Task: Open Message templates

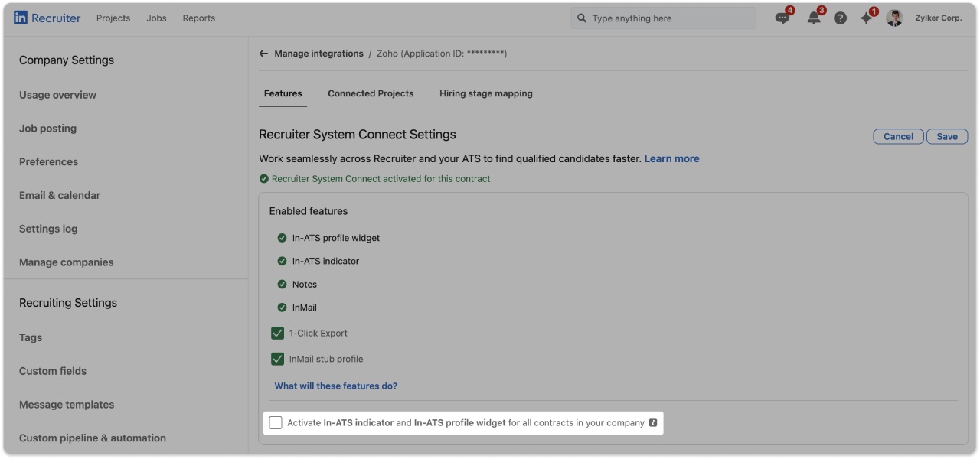Action: click(67, 405)
